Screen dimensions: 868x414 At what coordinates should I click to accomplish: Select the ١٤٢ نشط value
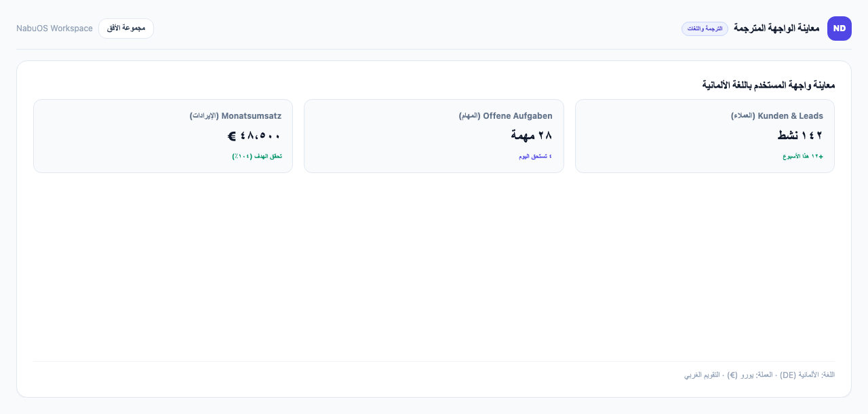(800, 135)
